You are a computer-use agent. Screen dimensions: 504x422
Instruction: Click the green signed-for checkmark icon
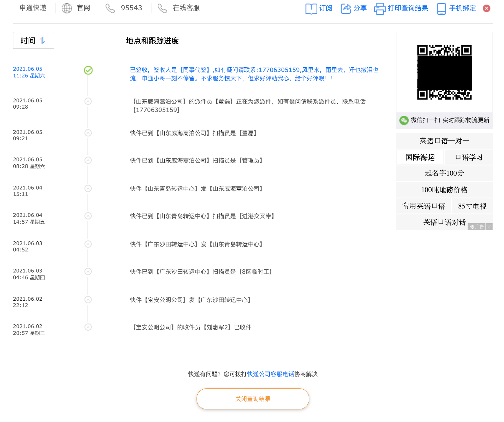(x=88, y=70)
